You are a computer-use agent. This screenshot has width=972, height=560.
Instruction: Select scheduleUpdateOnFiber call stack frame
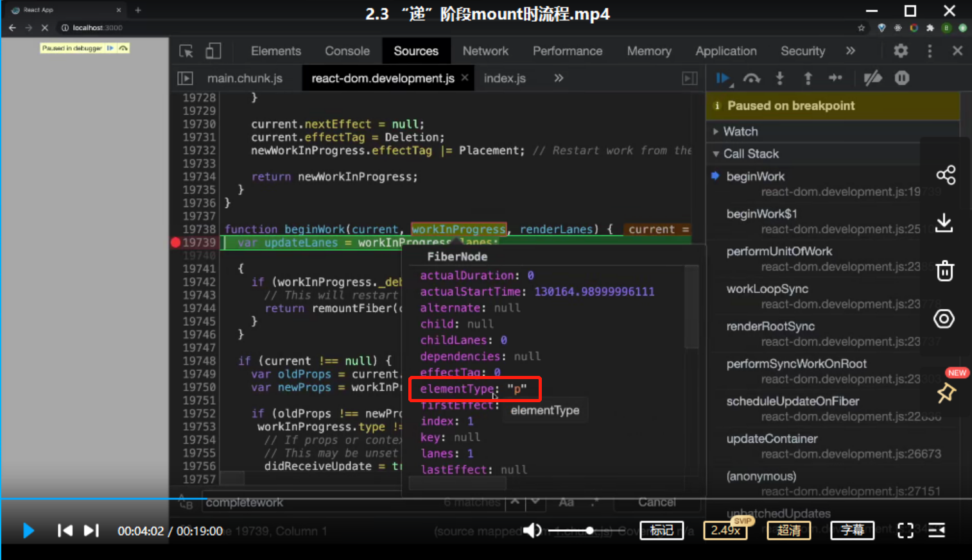click(x=793, y=402)
